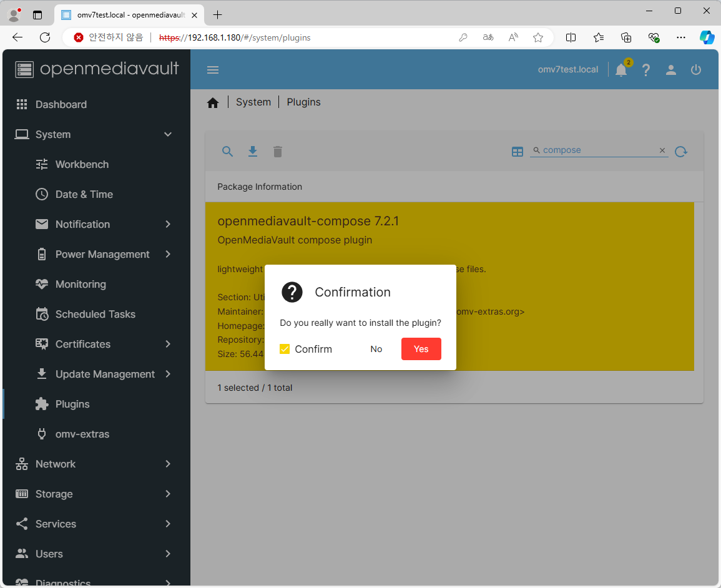Open the help question mark icon
The height and width of the screenshot is (588, 721).
click(646, 70)
